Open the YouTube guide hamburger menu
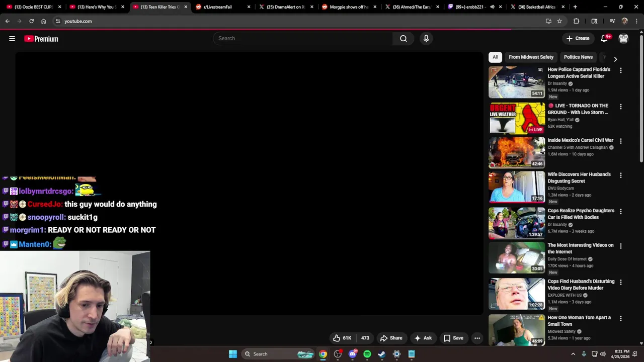The width and height of the screenshot is (644, 362). (x=12, y=39)
